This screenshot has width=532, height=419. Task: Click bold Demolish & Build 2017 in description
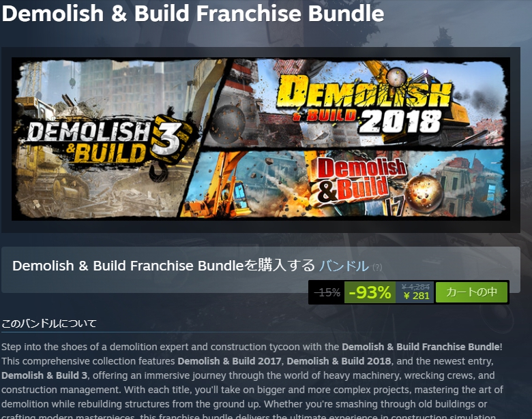coord(229,361)
